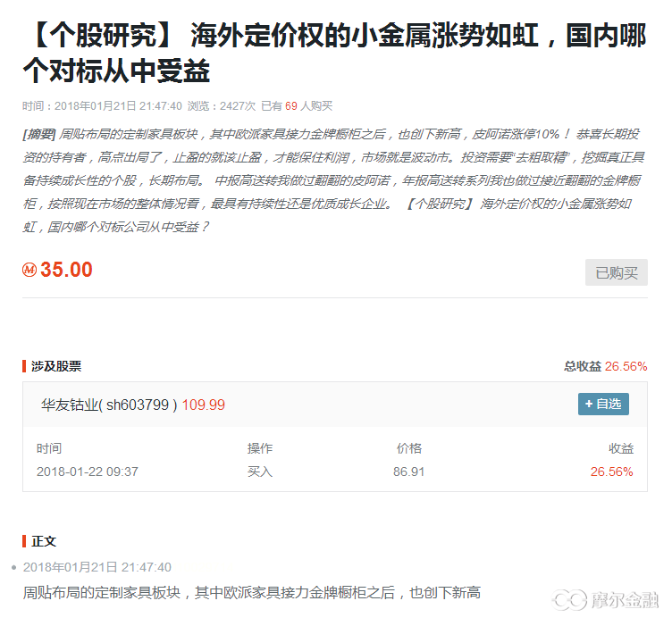672x626 pixels.
Task: Click the 109.99 current stock price
Action: 204,405
